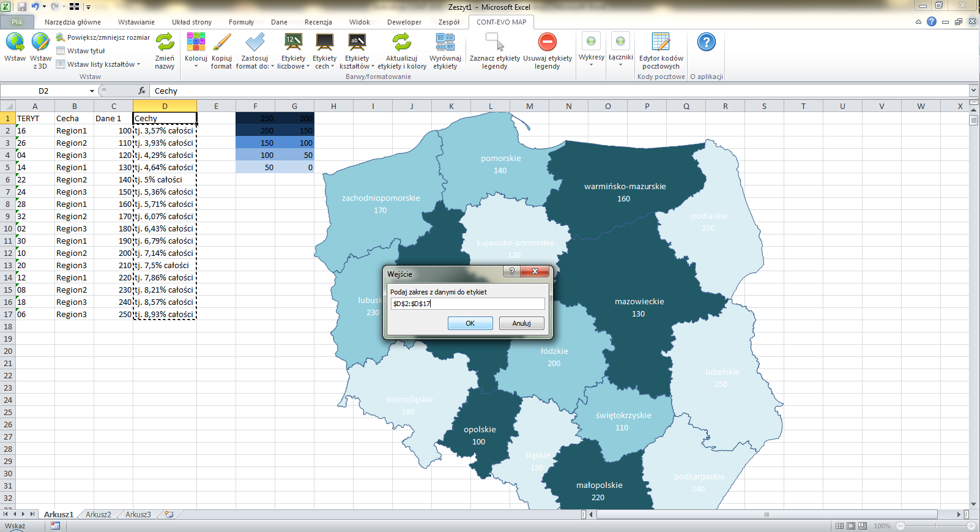The width and height of the screenshot is (980, 532).
Task: Expand Etykiety cech dropdown
Action: [324, 51]
